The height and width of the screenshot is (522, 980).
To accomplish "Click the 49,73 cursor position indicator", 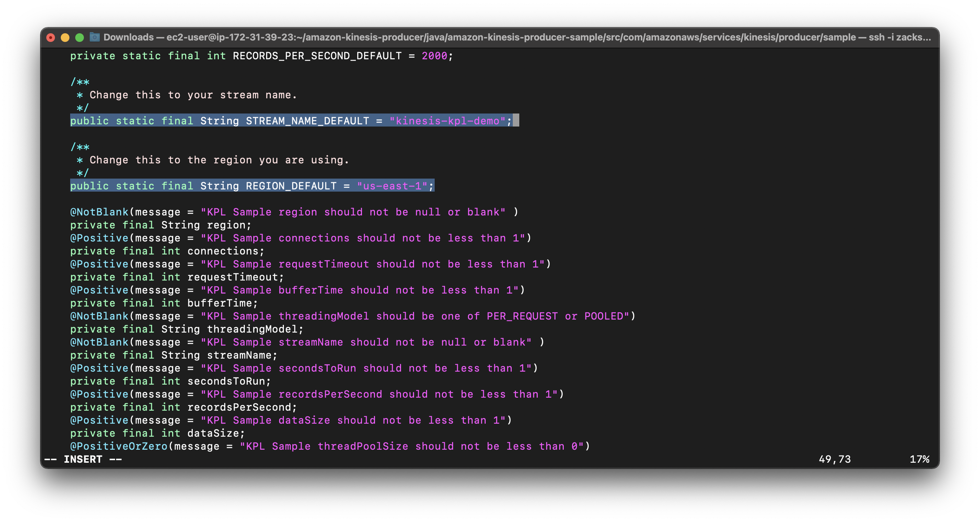I will click(834, 459).
